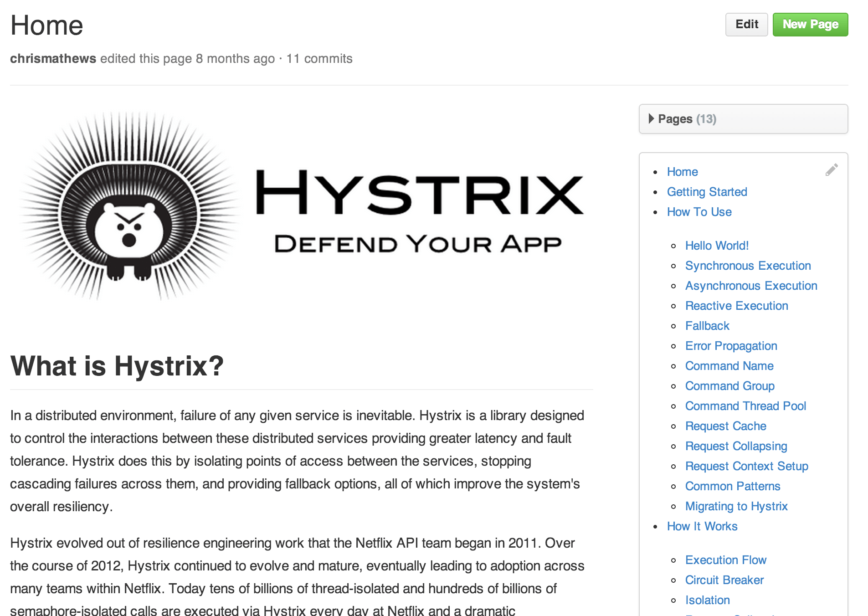Open the Isolation link
The image size is (868, 616).
point(707,600)
